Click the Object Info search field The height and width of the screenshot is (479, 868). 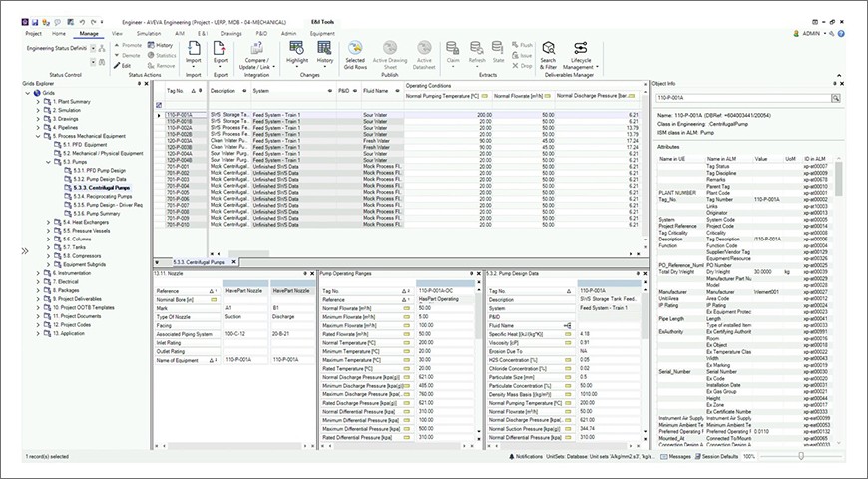742,99
